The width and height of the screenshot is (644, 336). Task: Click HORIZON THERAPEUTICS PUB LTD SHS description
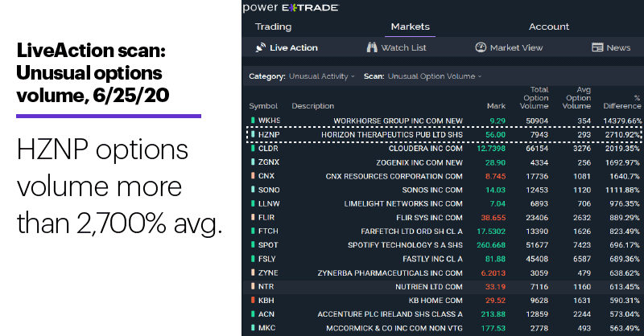[x=392, y=134]
